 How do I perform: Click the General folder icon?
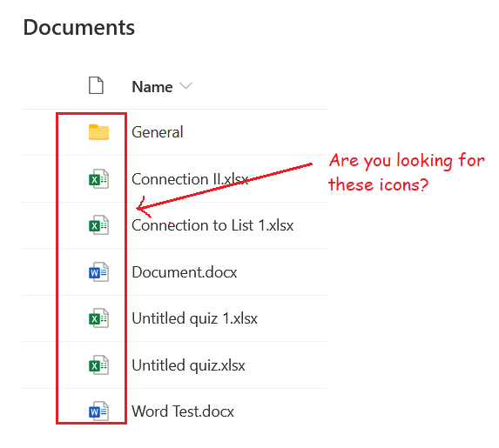pos(98,132)
